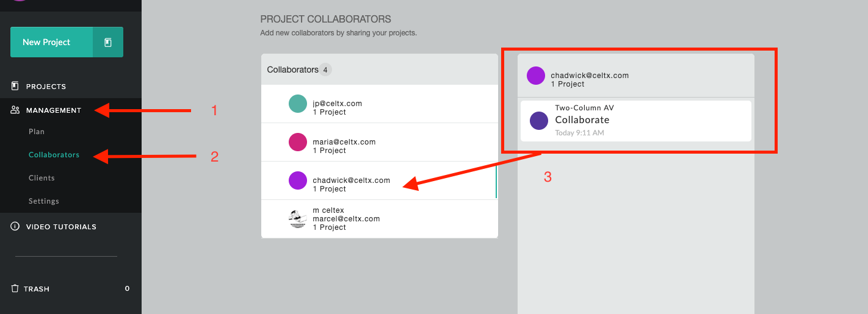This screenshot has height=314, width=868.
Task: Go to the Clients page
Action: pos(42,178)
